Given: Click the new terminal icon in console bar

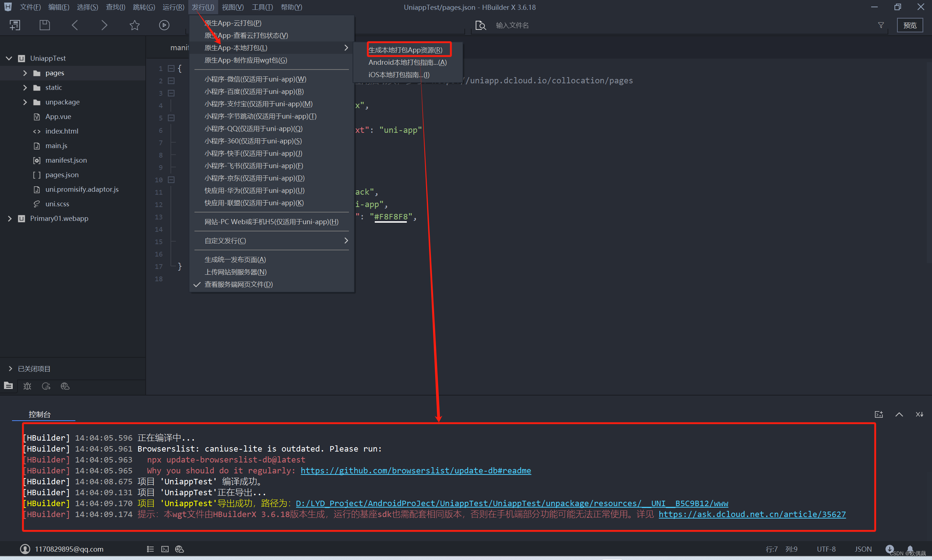Looking at the screenshot, I should pyautogui.click(x=879, y=414).
